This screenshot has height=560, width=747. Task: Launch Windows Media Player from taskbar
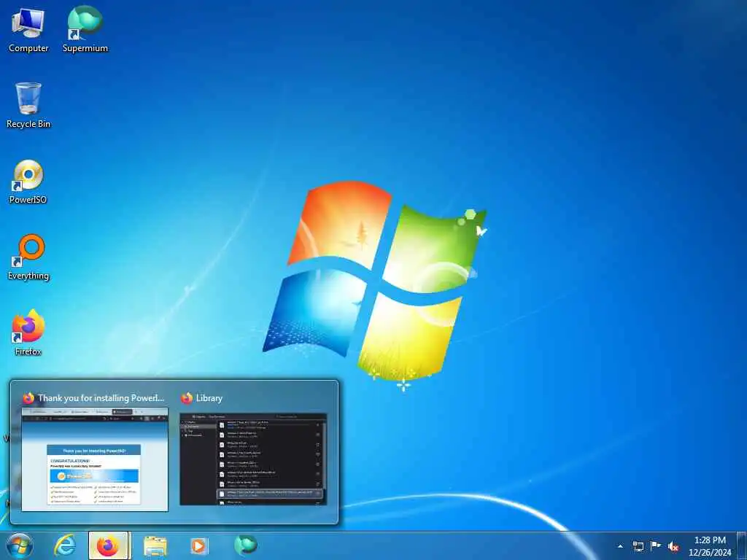click(x=199, y=545)
